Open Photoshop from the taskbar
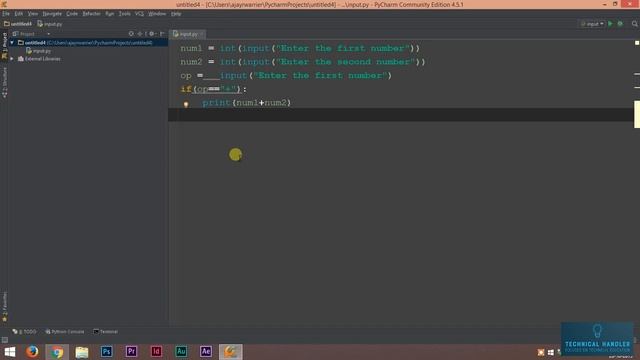Screen dimensions: 640x360 [107, 352]
